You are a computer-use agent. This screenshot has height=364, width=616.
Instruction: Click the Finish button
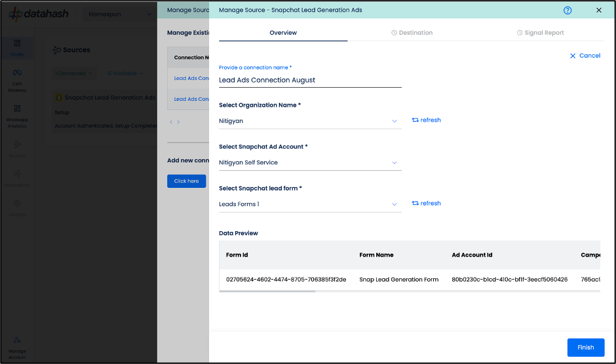click(x=586, y=348)
